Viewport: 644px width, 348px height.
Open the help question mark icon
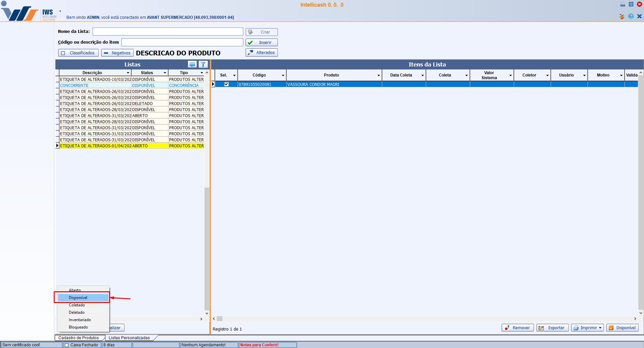(x=631, y=16)
